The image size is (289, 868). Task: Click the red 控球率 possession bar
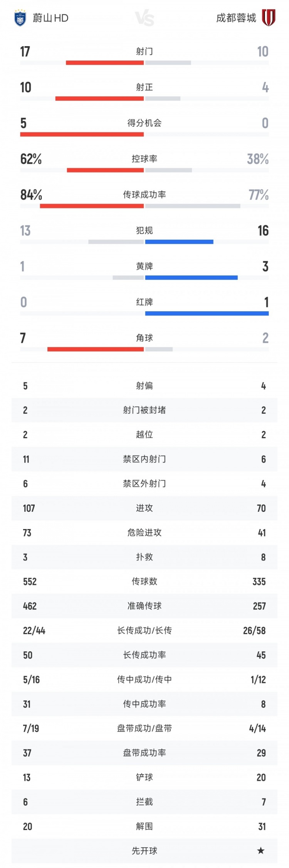[105, 170]
